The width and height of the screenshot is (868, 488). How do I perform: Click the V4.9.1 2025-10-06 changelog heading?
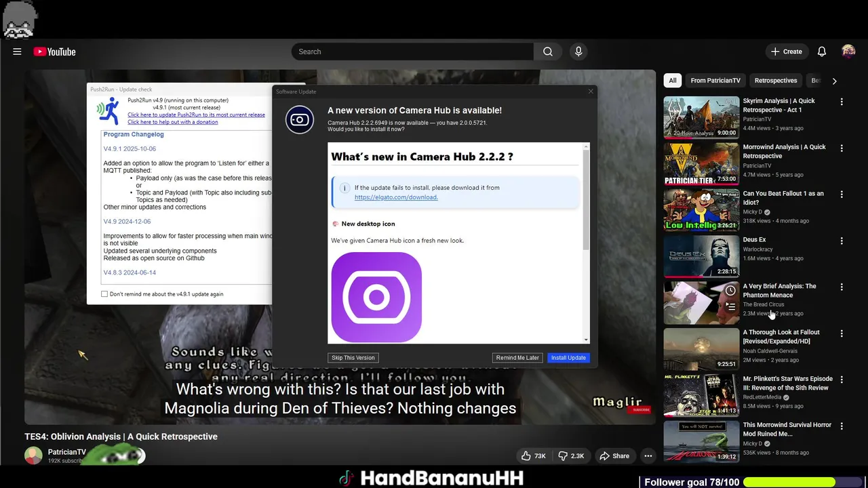tap(130, 148)
